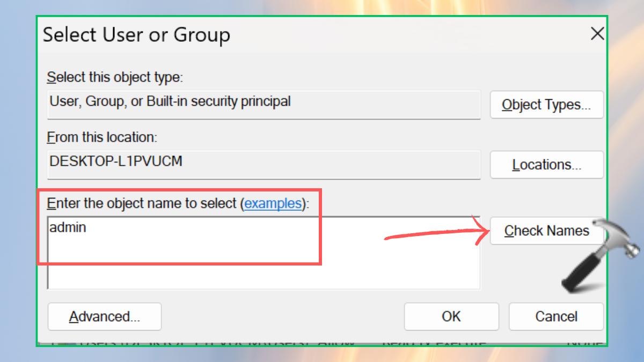This screenshot has width=644, height=362.
Task: Click the empty space under admin in the box
Action: pyautogui.click(x=264, y=265)
